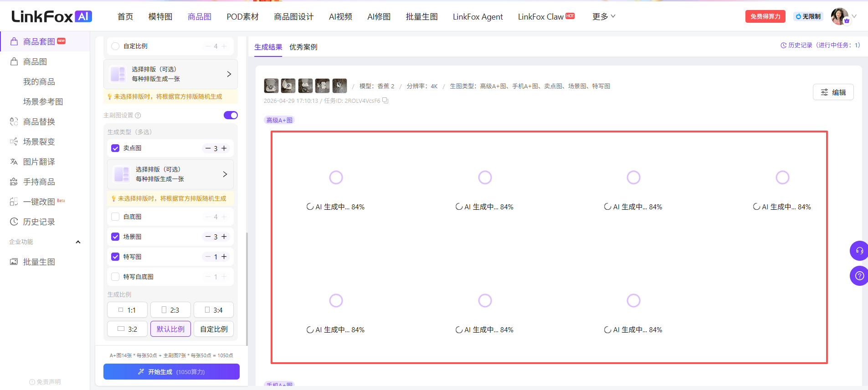Collapse the 企业功能 sidebar section
Screen dimensions: 868x390
tap(78, 242)
